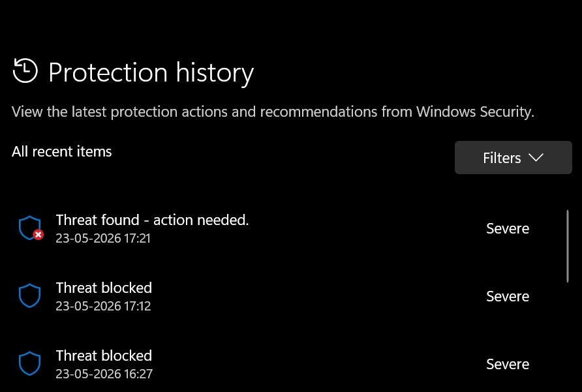Click the chevron arrow next to Filters
The image size is (582, 392).
(x=536, y=157)
